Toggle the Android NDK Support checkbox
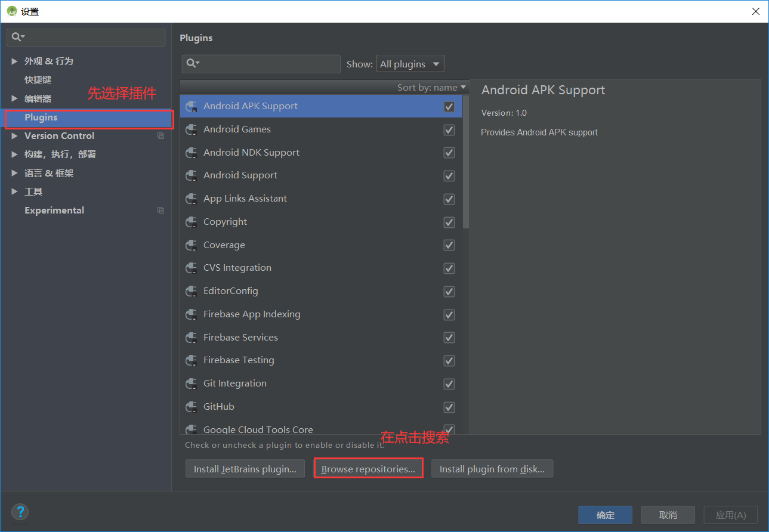Image resolution: width=769 pixels, height=532 pixels. (449, 153)
